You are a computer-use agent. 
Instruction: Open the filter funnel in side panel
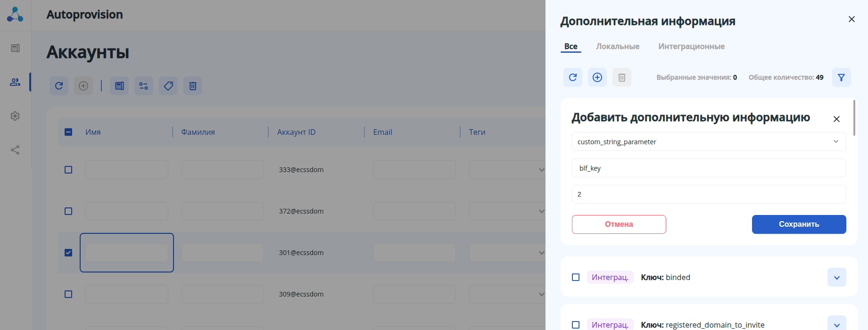[841, 77]
